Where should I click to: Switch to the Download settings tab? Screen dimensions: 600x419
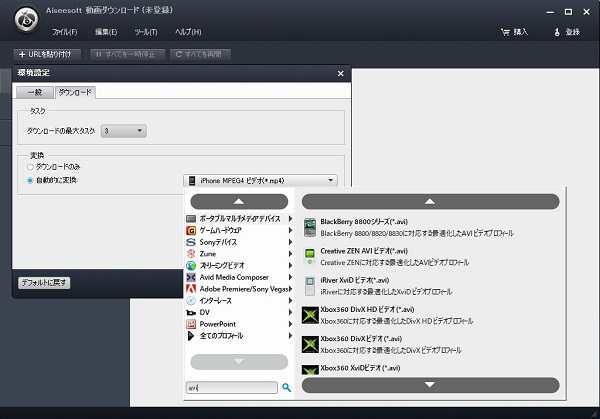coord(75,92)
